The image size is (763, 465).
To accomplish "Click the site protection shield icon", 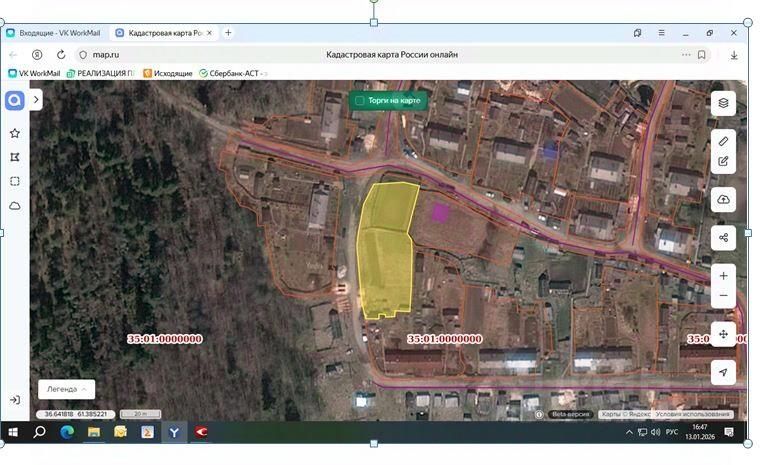I will [x=83, y=55].
